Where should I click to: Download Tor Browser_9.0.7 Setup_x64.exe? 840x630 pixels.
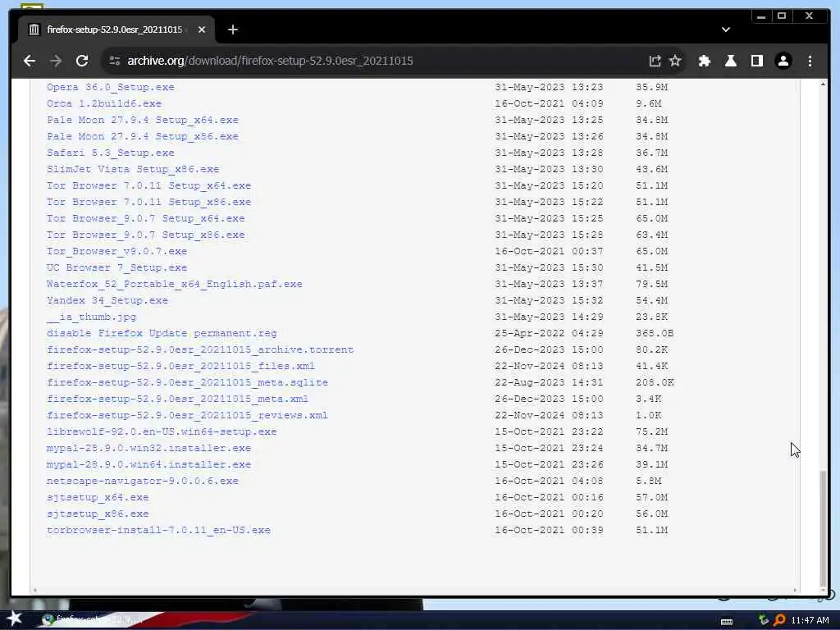pyautogui.click(x=146, y=218)
